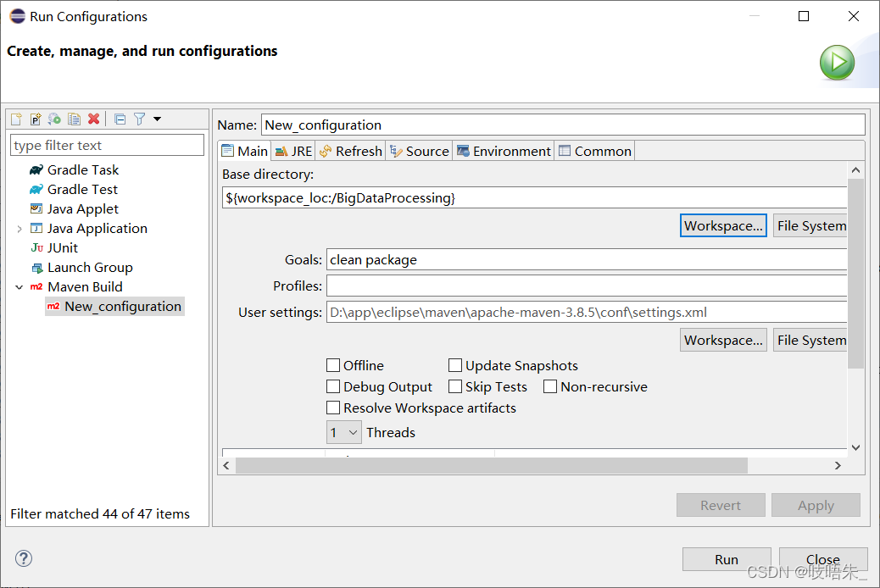This screenshot has height=588, width=880.
Task: Open the help question mark icon
Action: [24, 558]
